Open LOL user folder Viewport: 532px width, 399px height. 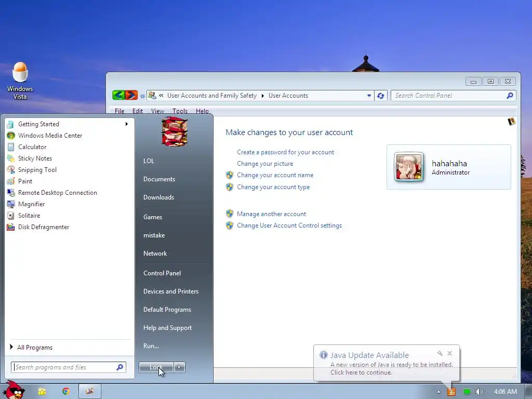(x=149, y=161)
